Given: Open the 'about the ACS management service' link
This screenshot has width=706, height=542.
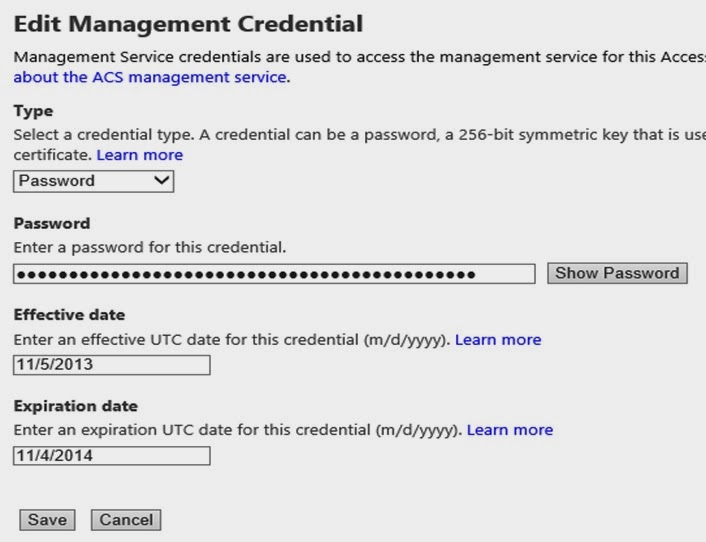Looking at the screenshot, I should pos(151,77).
